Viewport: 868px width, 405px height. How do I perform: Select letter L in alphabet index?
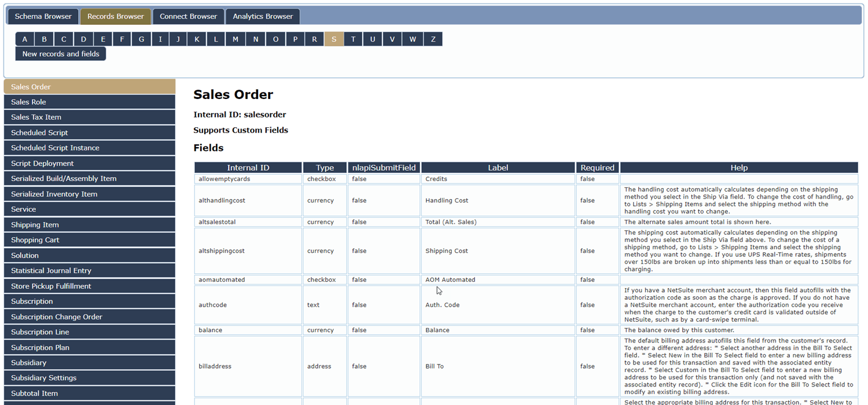(x=216, y=39)
